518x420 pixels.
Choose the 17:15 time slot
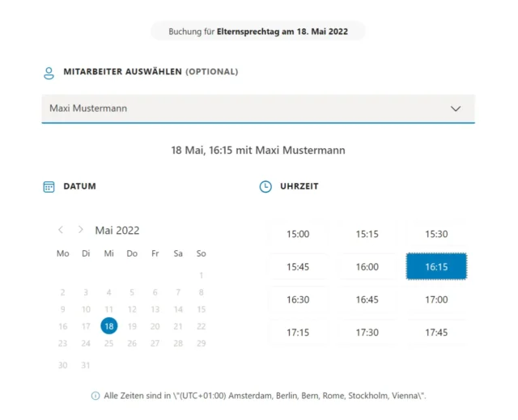click(x=298, y=333)
